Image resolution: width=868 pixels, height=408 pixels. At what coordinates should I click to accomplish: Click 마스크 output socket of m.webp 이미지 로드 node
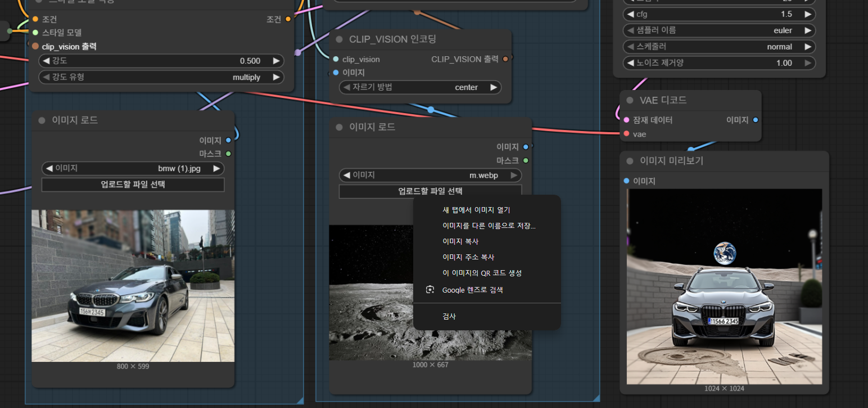526,160
